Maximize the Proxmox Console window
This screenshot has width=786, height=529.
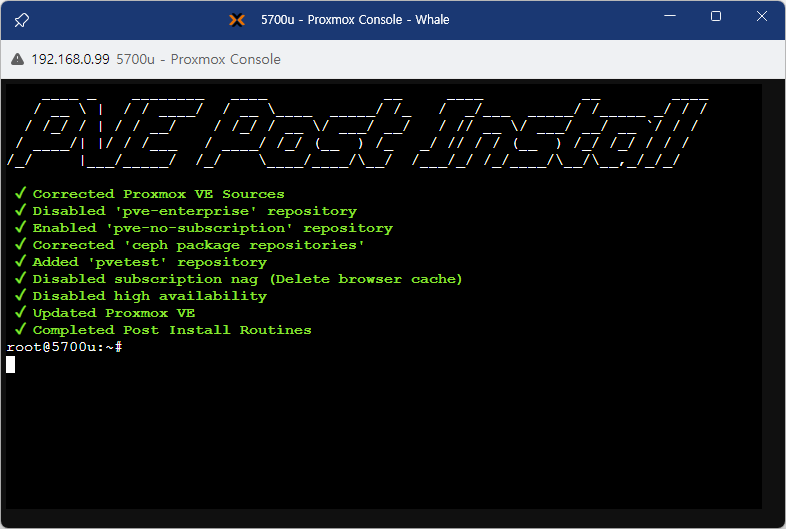click(x=716, y=17)
